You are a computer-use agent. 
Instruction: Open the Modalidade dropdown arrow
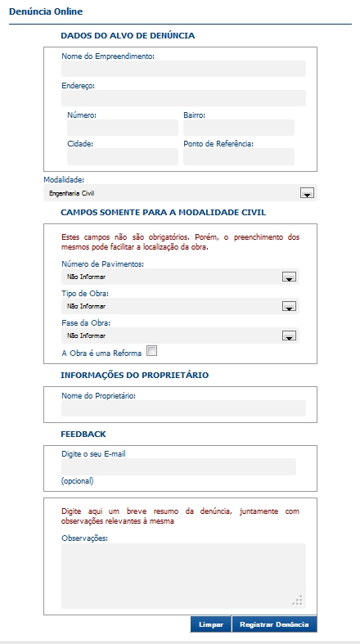pos(307,193)
